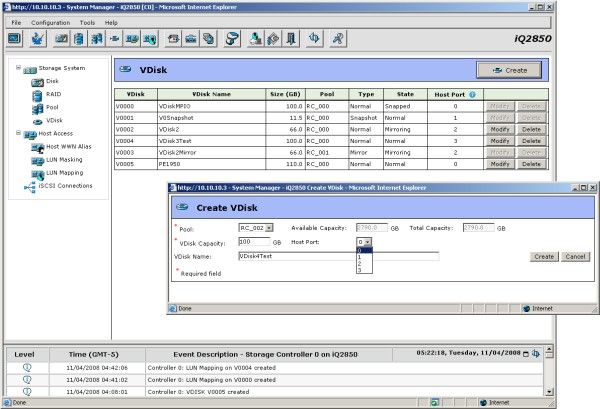Image resolution: width=600 pixels, height=409 pixels.
Task: Click V0Snapshot name cell in table
Action: click(211, 118)
